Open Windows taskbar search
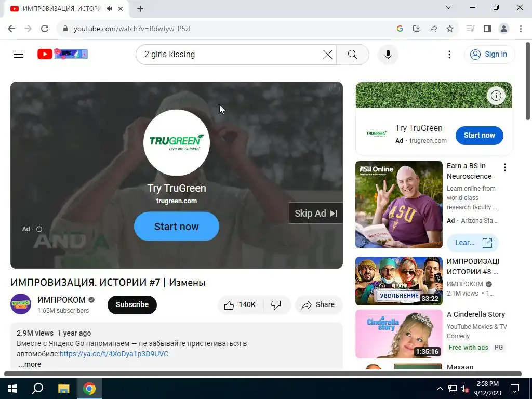 coord(37,389)
